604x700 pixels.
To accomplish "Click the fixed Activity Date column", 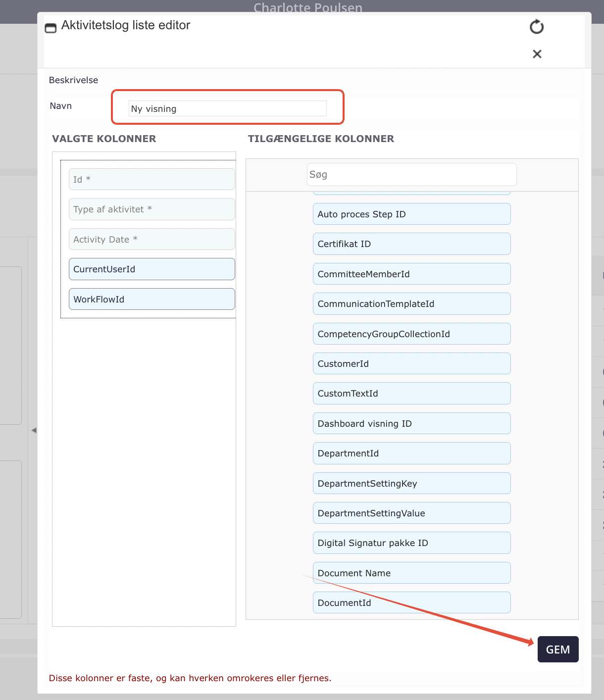I will coord(152,239).
